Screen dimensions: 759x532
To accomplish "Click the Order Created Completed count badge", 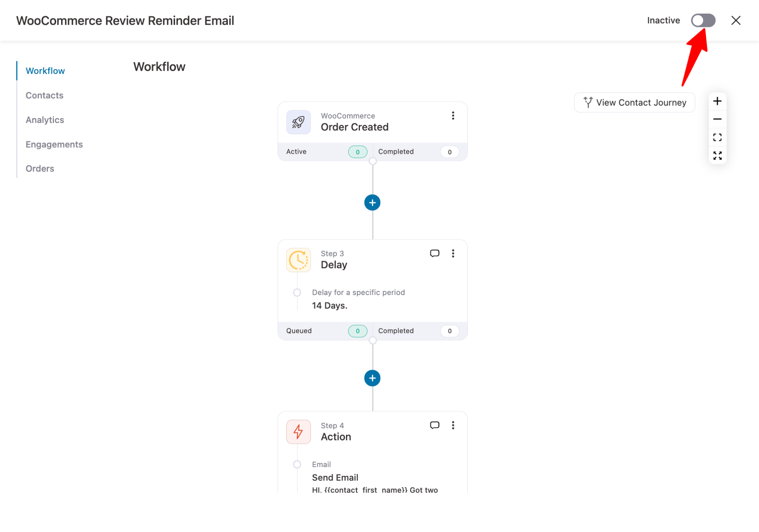I will 450,152.
